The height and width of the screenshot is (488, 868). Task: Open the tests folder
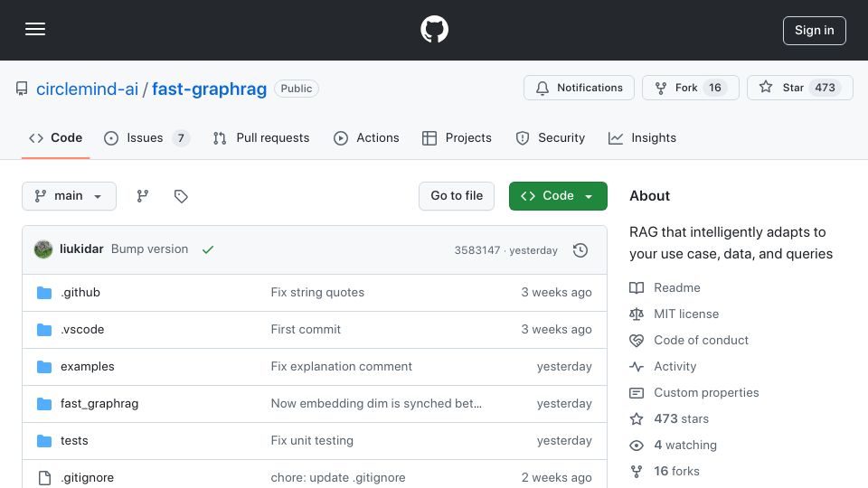tap(74, 440)
